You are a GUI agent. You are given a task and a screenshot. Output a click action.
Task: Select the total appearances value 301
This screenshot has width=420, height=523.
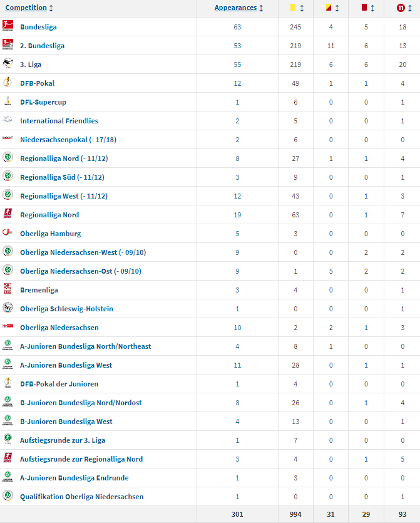tap(237, 514)
